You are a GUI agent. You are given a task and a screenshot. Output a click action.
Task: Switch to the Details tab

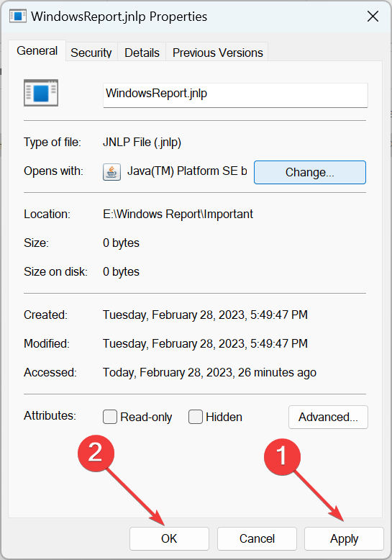(142, 53)
